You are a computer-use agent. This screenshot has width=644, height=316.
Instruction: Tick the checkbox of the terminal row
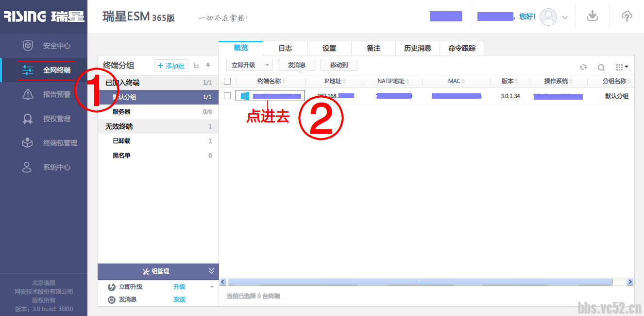227,96
